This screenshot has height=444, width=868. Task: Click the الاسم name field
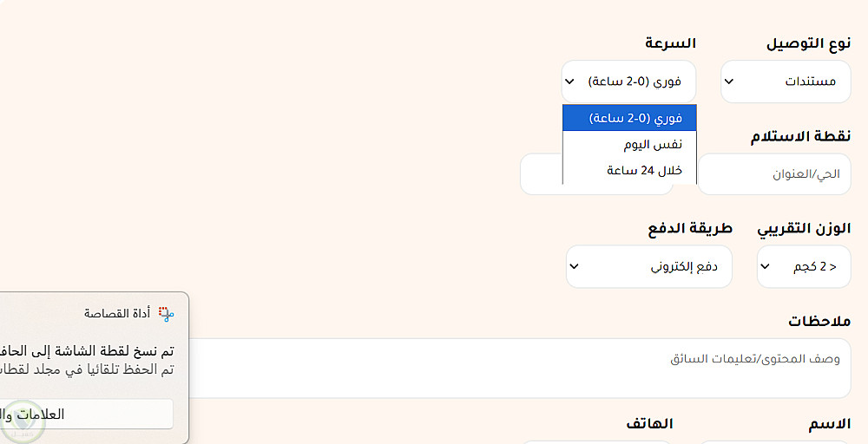tap(774, 442)
